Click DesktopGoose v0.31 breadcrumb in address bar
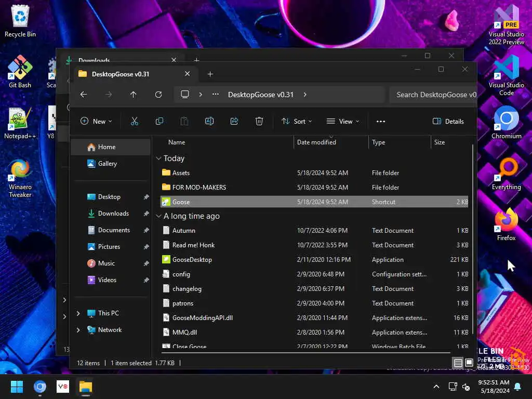 pyautogui.click(x=261, y=95)
